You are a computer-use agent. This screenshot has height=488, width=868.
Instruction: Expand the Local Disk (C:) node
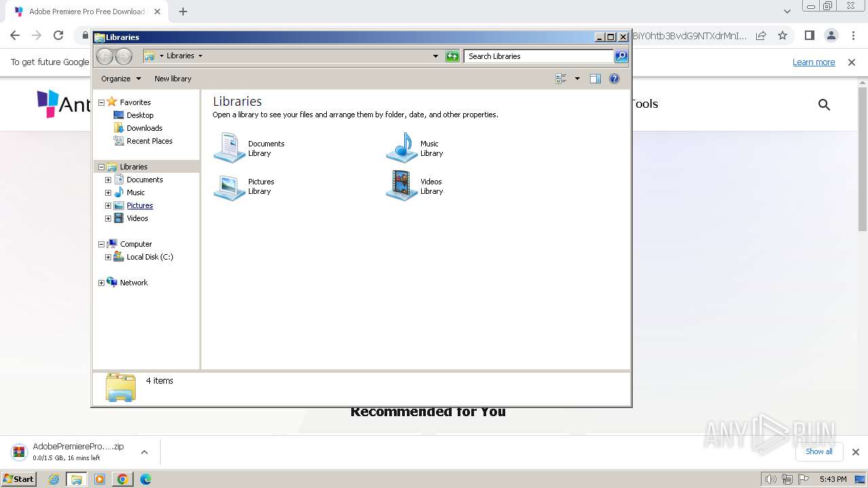(108, 257)
